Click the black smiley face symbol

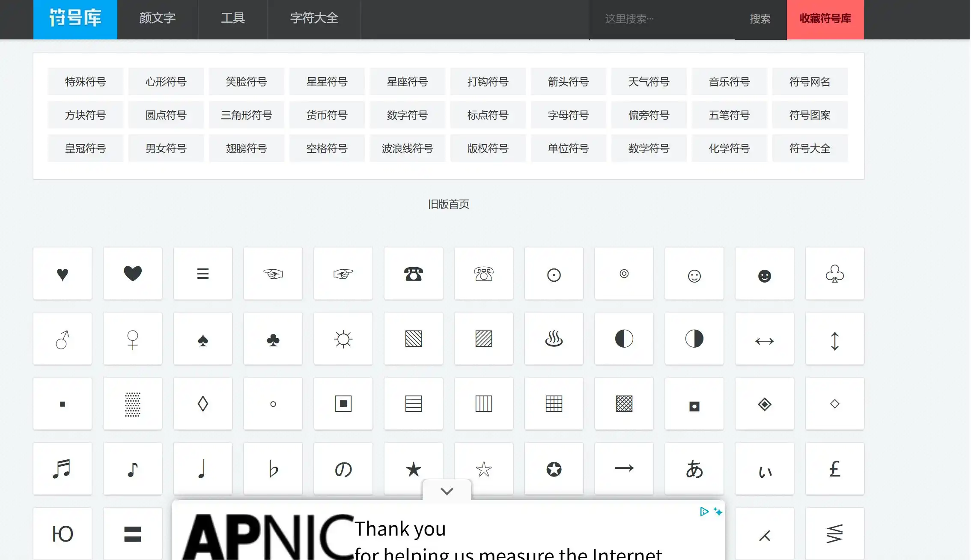coord(765,274)
